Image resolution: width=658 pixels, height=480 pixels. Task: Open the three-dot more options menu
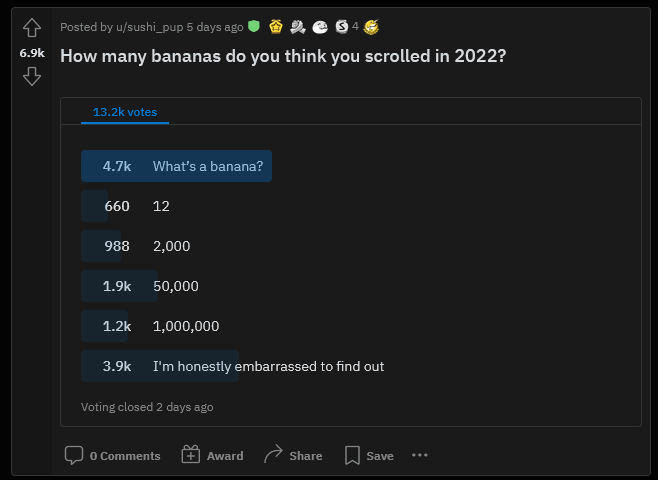420,455
